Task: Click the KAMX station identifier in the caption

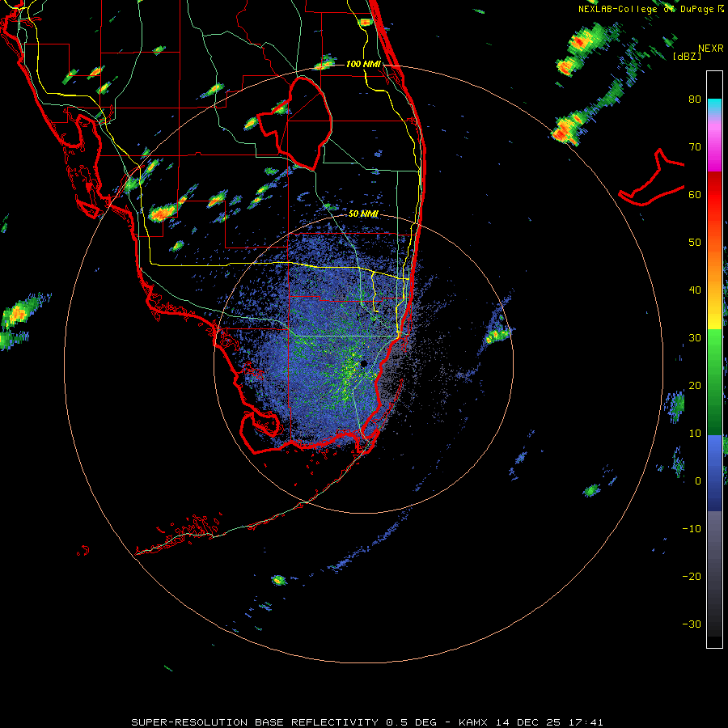Action: coord(473,722)
